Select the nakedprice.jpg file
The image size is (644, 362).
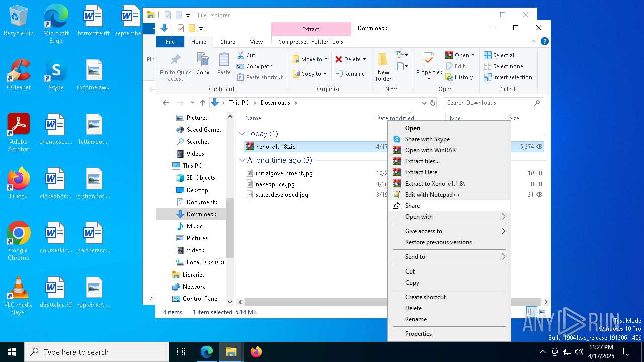[275, 184]
